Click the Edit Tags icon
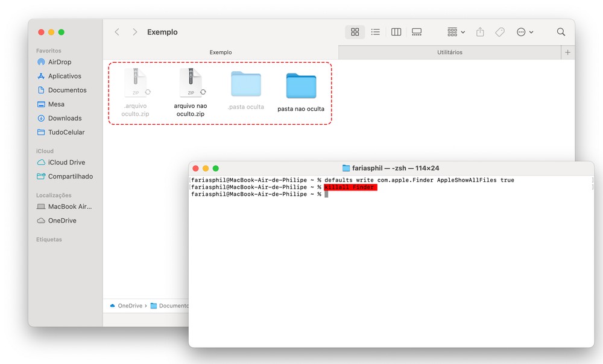603x364 pixels. pos(500,32)
